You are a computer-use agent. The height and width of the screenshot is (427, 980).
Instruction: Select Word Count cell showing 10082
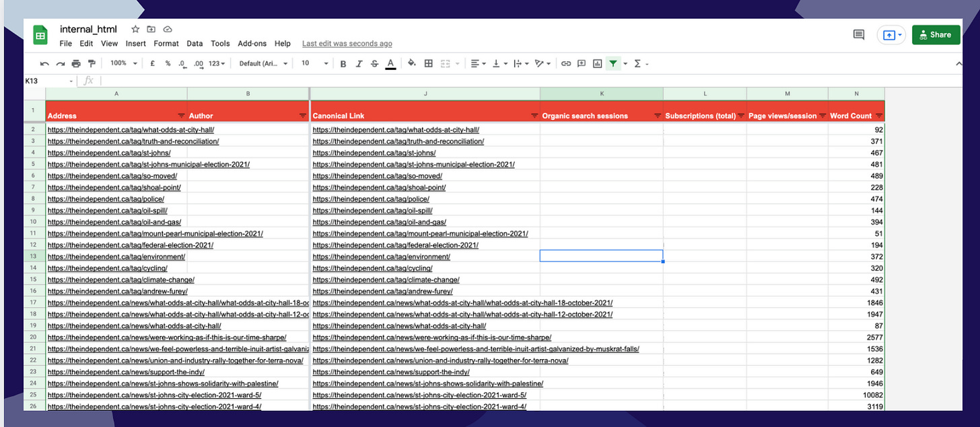(856, 395)
